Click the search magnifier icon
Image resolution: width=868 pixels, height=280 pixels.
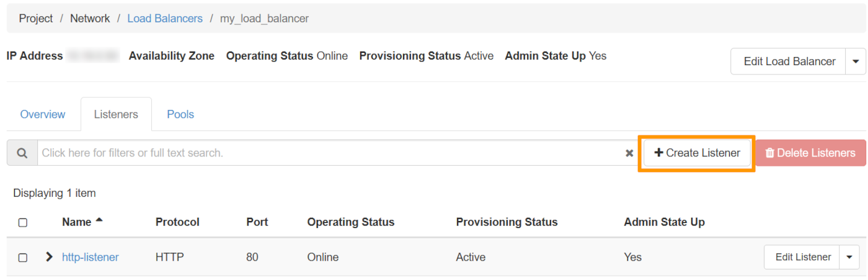pos(22,153)
